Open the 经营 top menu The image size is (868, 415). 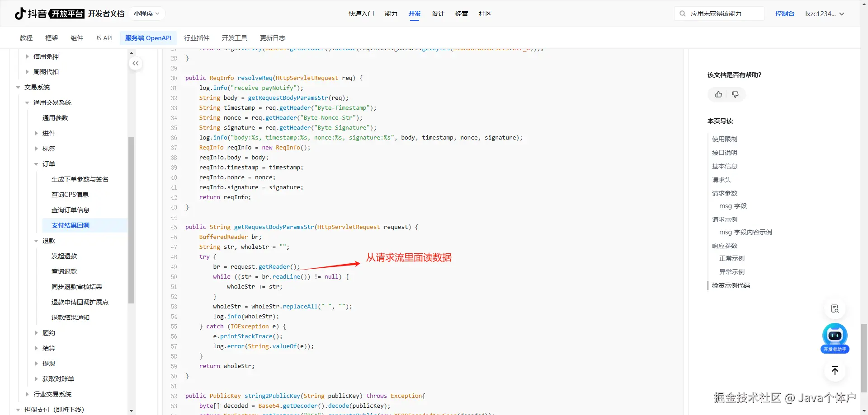tap(462, 14)
